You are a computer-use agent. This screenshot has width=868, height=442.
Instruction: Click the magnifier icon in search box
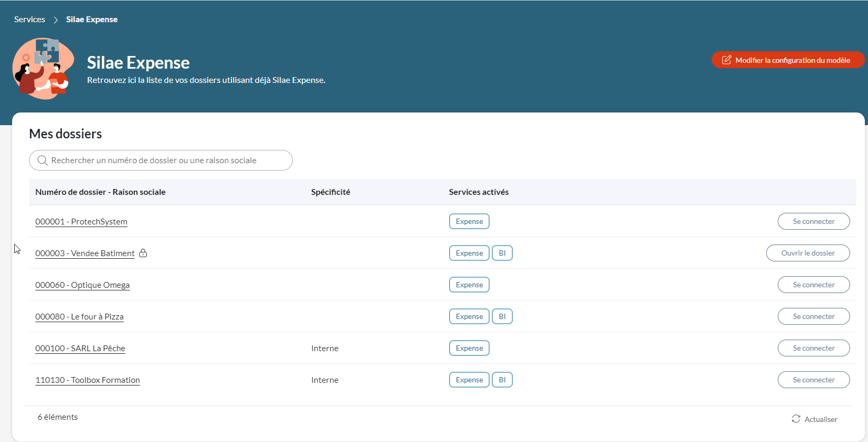43,161
